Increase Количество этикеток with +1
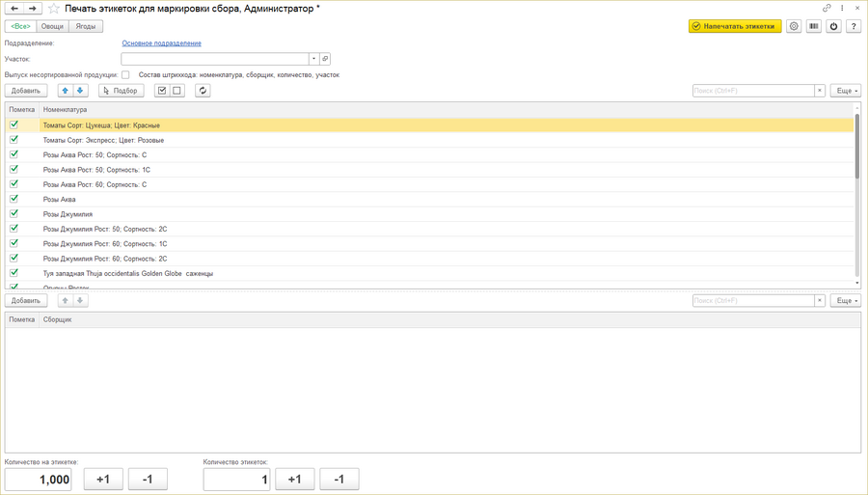Viewport: 868px width, 495px height. tap(294, 479)
